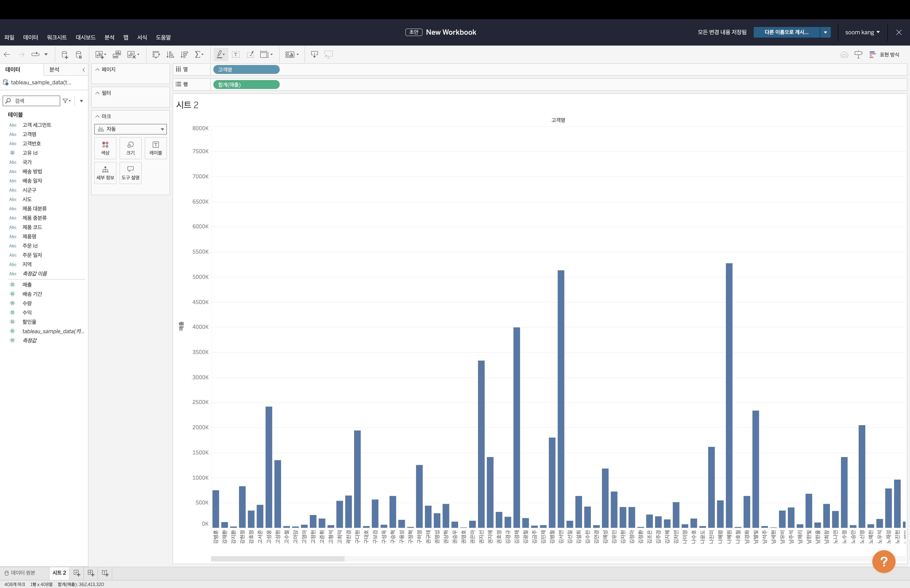Toggle the 표현 방식 Show Me panel
This screenshot has height=588, width=910.
tap(884, 55)
